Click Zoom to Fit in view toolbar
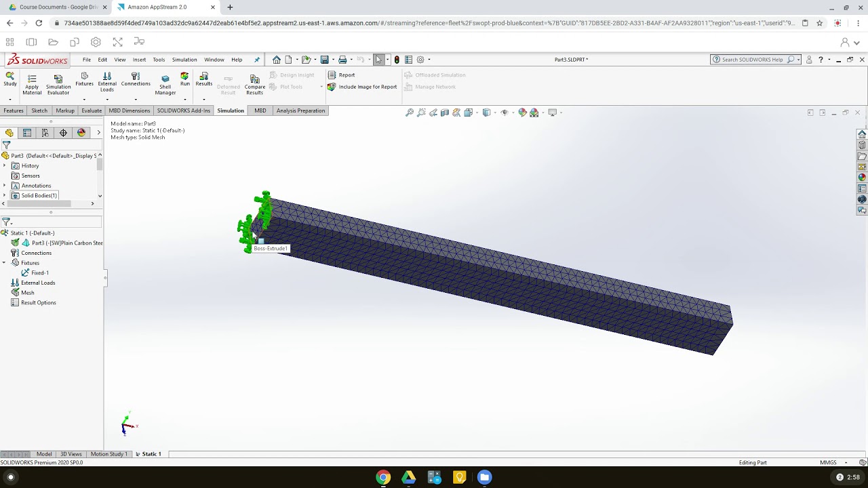The image size is (868, 488). pos(410,113)
